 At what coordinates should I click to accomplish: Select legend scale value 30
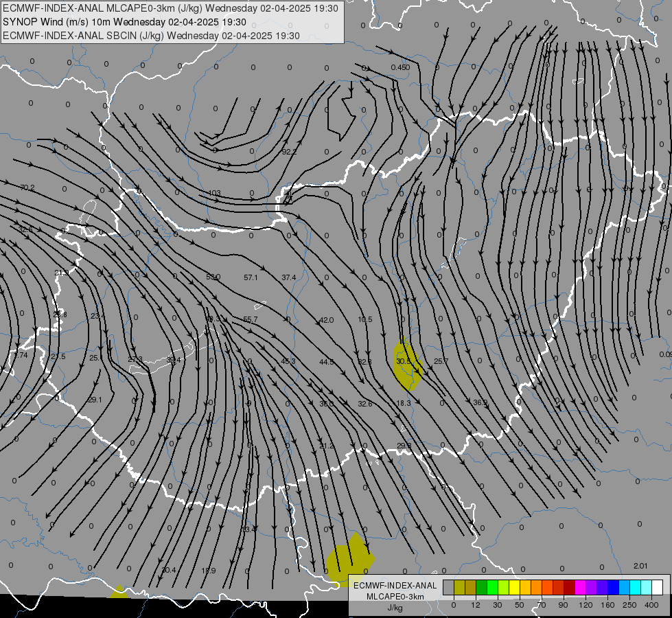coord(498,605)
